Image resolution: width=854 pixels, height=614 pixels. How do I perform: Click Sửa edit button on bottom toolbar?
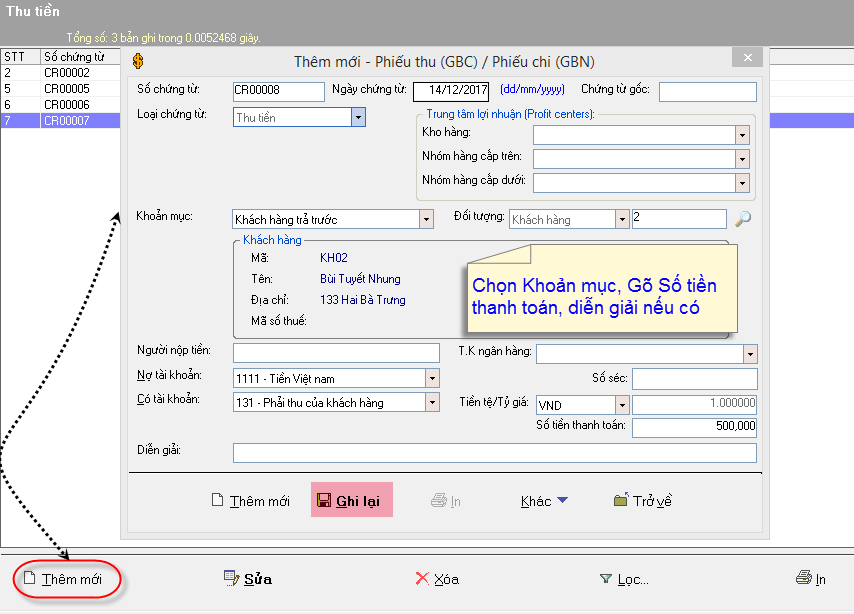[248, 579]
